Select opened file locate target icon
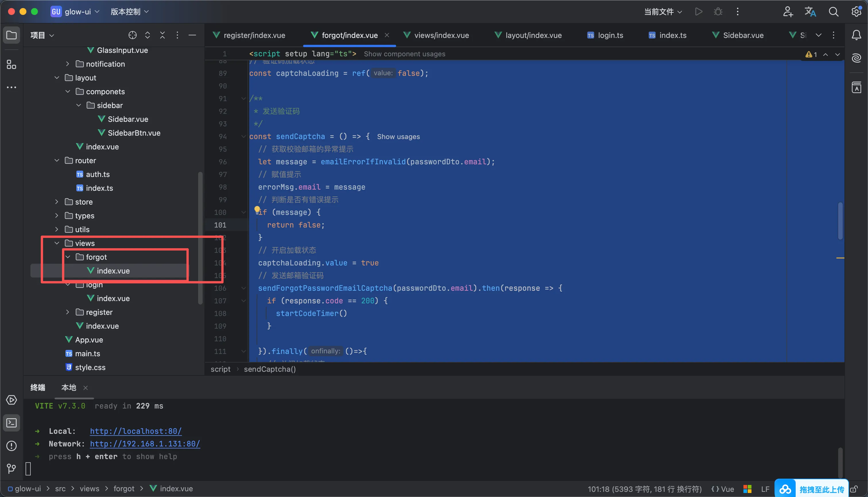 [x=132, y=35]
